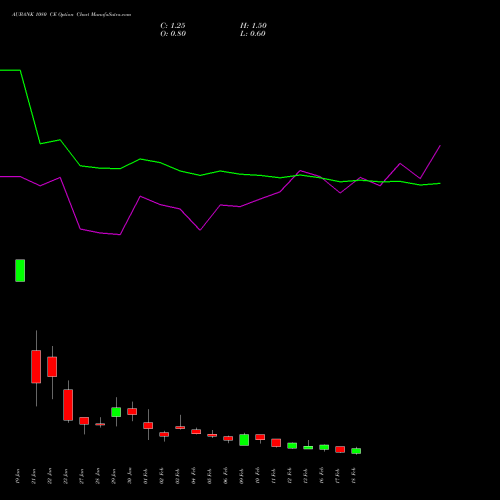This screenshot has width=500, height=500.
Task: Select the tall red 21 Jan candle
Action: coord(36,367)
